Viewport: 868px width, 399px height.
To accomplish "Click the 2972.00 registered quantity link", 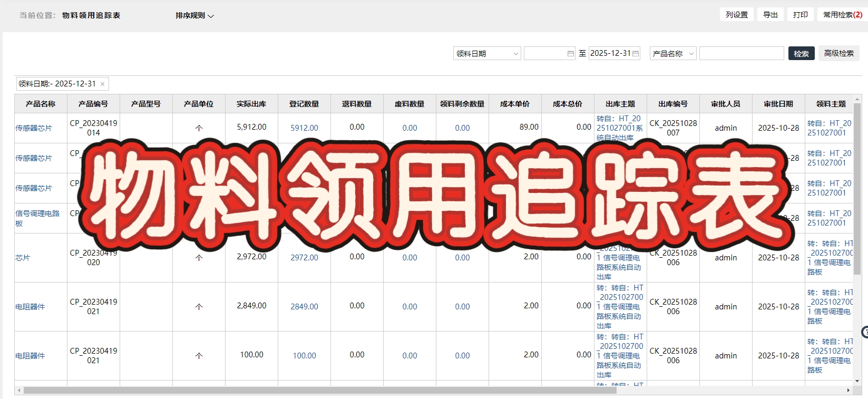I will click(x=304, y=258).
